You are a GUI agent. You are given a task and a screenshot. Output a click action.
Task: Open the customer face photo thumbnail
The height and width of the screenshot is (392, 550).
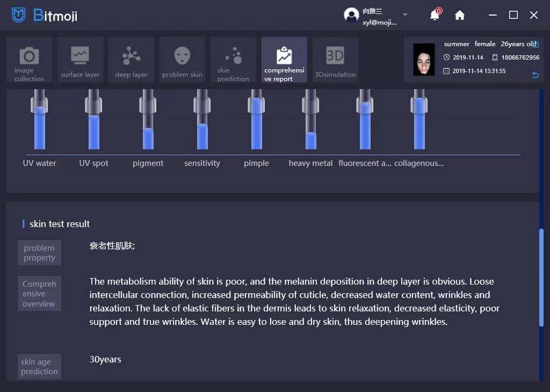[x=424, y=60]
